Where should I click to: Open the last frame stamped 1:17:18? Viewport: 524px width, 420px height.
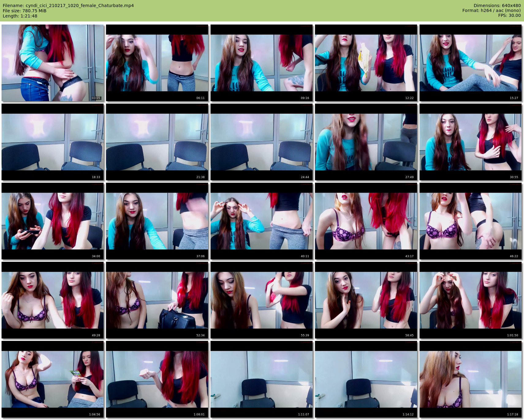(471, 379)
